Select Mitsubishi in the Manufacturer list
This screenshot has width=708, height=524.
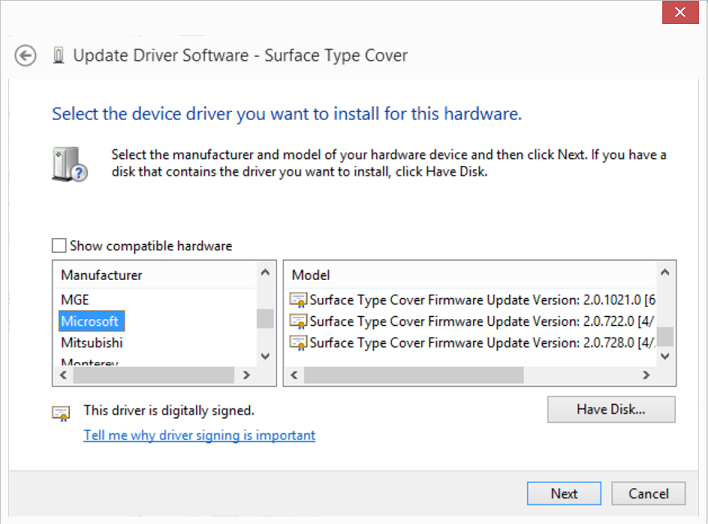click(x=92, y=342)
